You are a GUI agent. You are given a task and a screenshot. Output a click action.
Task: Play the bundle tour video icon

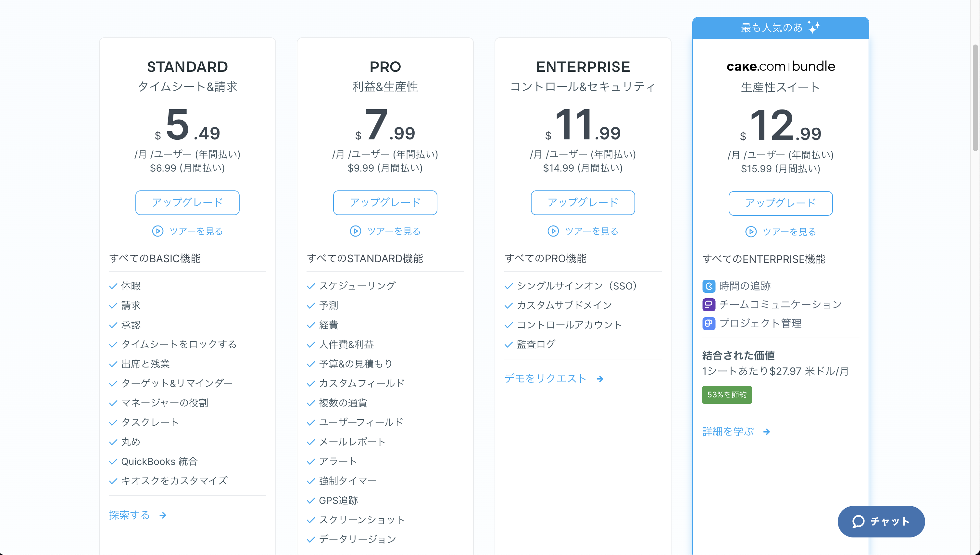pyautogui.click(x=751, y=231)
